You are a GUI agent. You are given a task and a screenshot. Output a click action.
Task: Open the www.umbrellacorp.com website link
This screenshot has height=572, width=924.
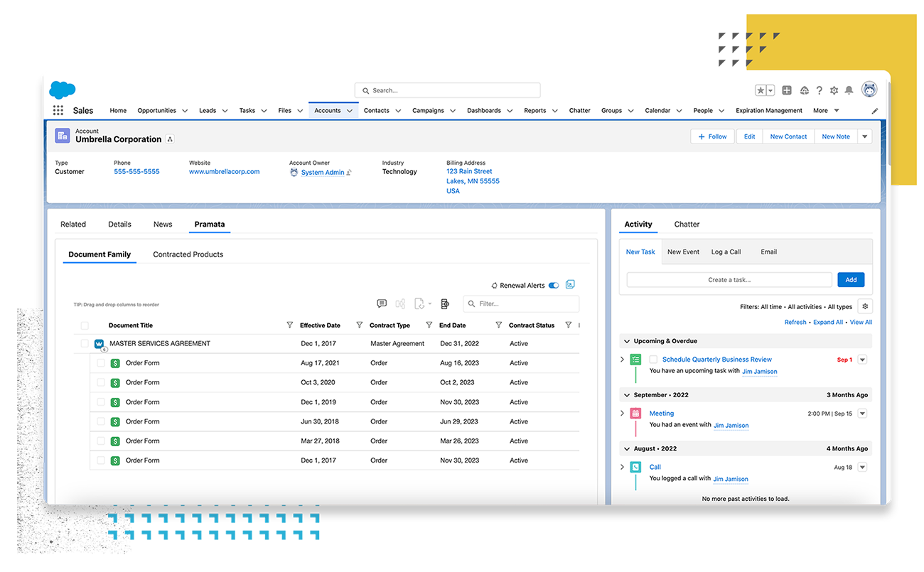[x=225, y=172]
